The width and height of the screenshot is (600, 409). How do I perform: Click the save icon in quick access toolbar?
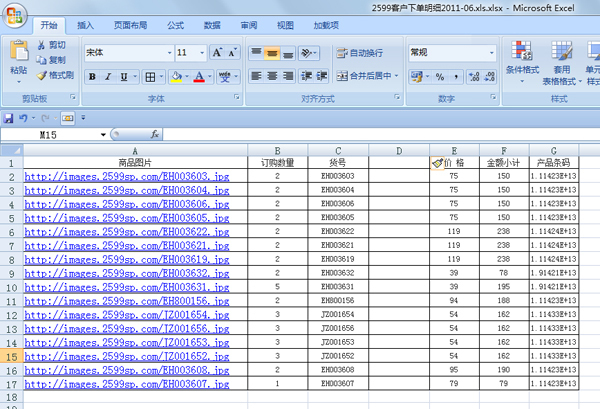[x=9, y=118]
